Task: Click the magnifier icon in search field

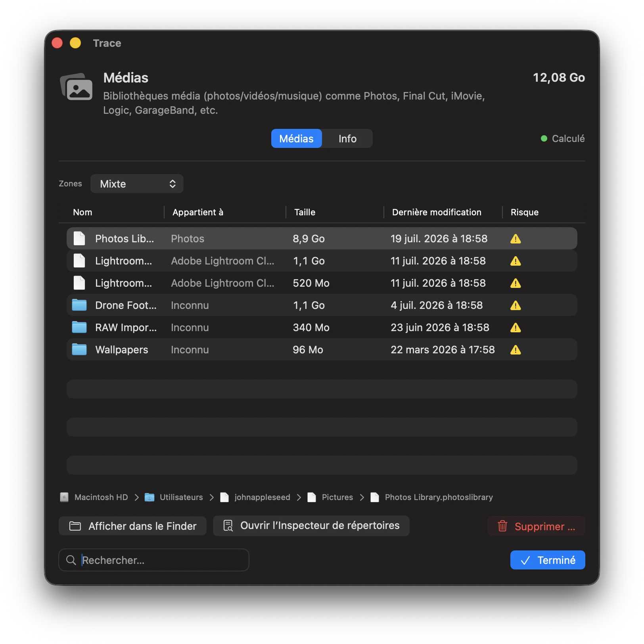Action: (71, 560)
